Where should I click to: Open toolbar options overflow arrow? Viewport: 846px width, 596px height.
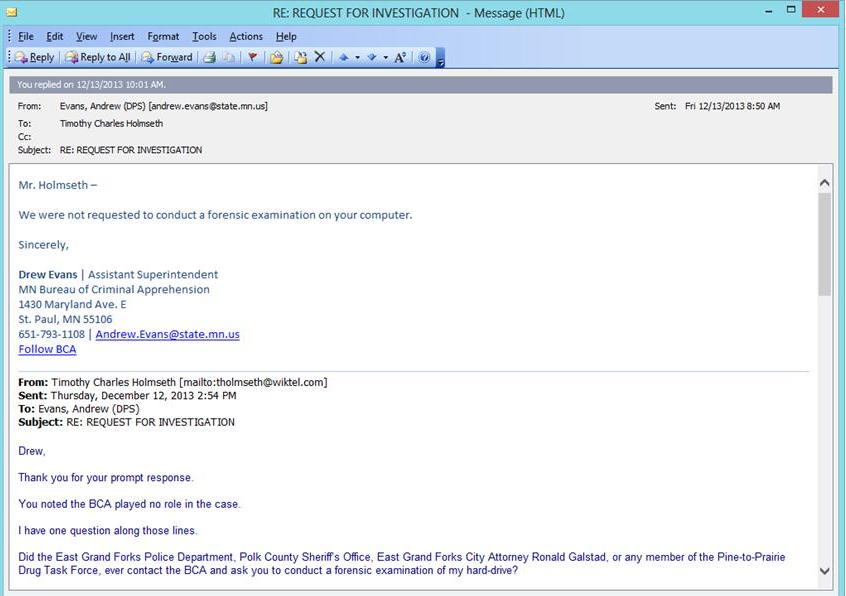[x=440, y=60]
